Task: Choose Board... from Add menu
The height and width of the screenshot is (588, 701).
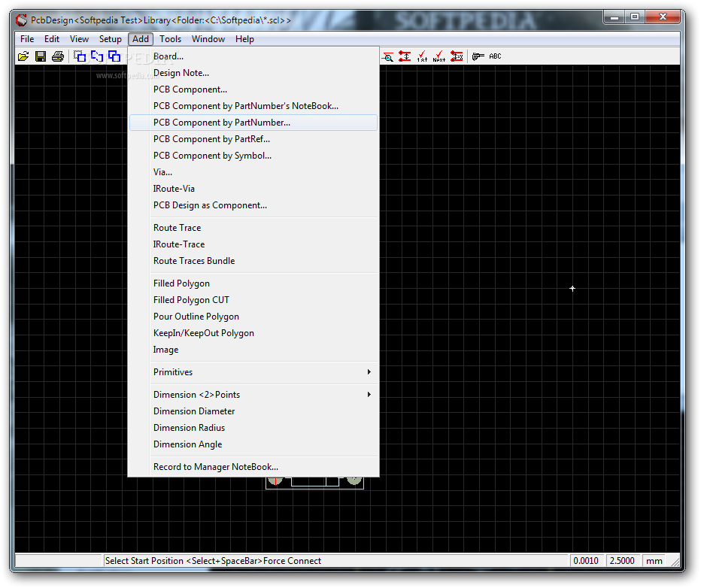Action: pos(253,56)
